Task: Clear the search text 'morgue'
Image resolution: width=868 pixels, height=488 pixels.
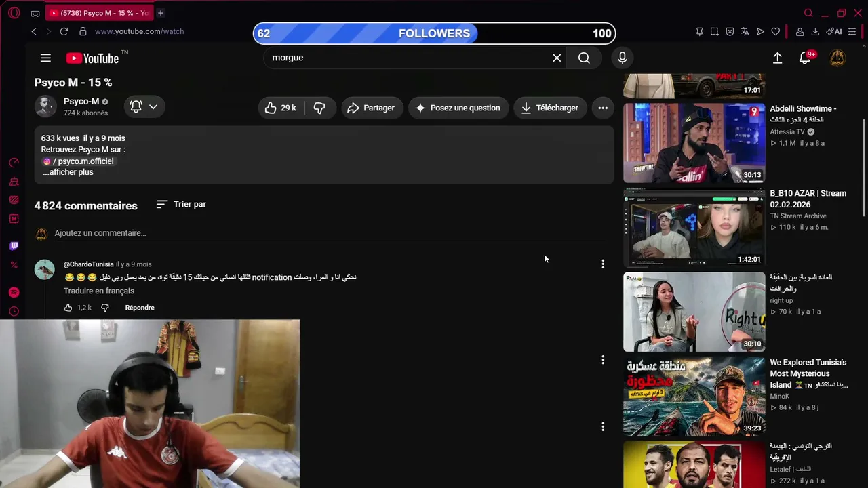Action: (x=557, y=58)
